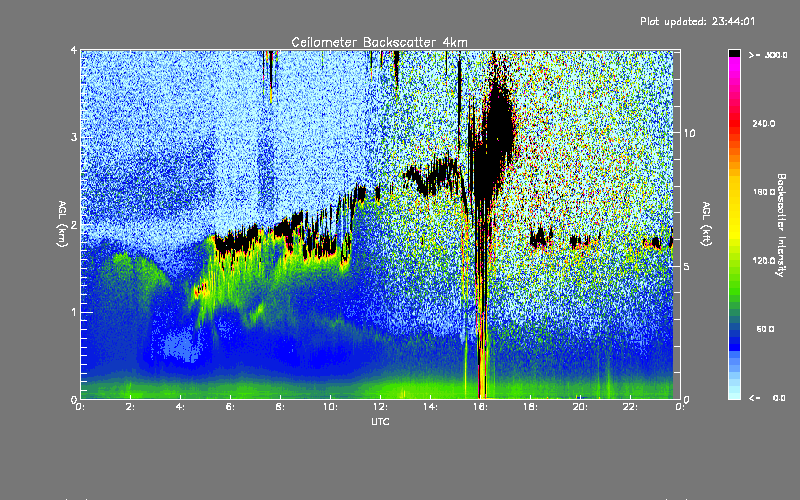Click the large black backscatter plume near 16 UTC
The width and height of the screenshot is (800, 500).
point(492,143)
